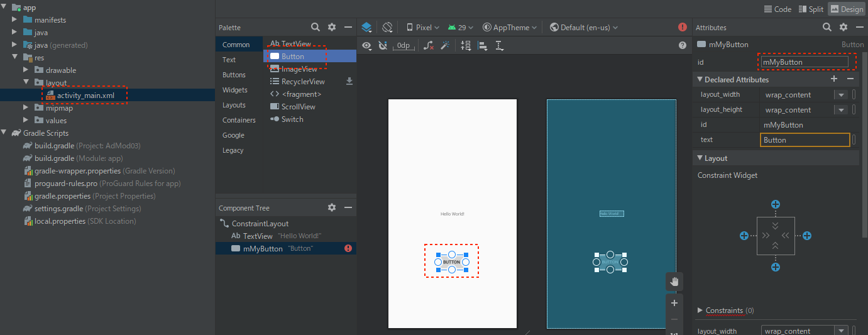Pick Switch widget from Palette

[309, 119]
